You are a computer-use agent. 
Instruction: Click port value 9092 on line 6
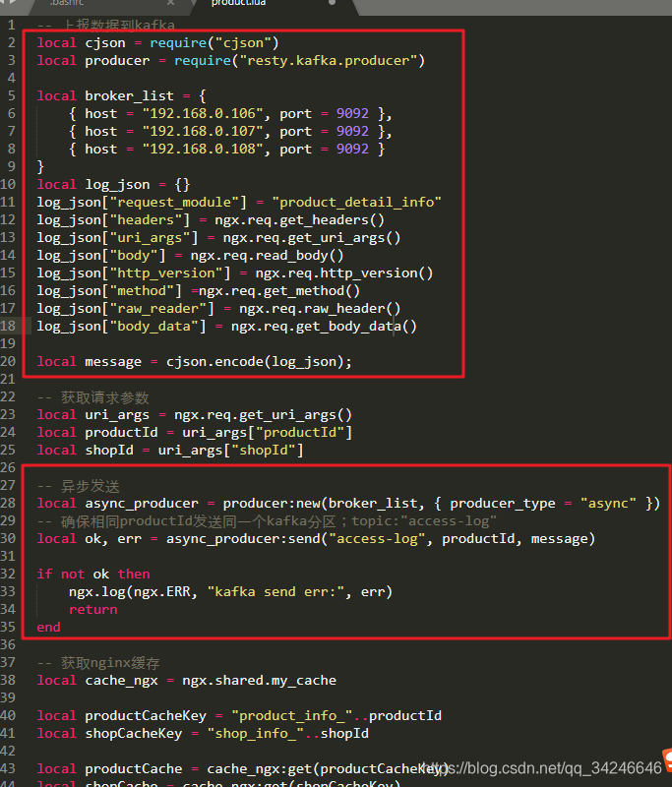(x=352, y=114)
